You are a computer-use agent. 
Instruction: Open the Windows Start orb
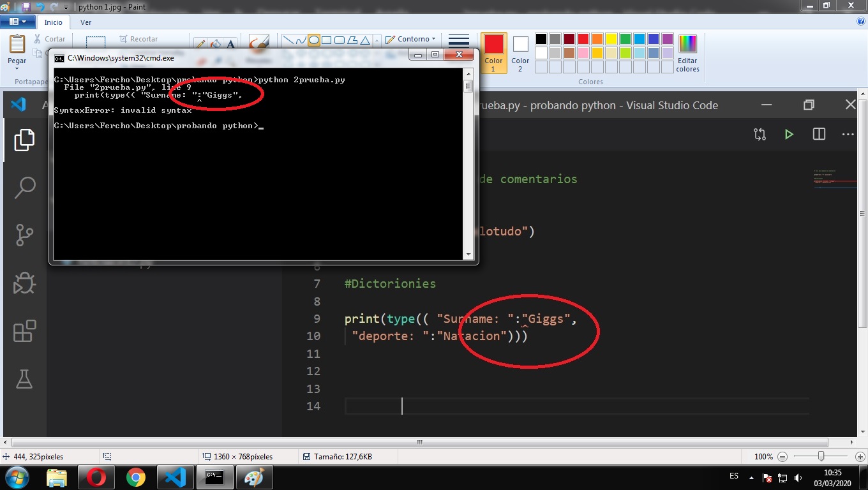click(17, 477)
